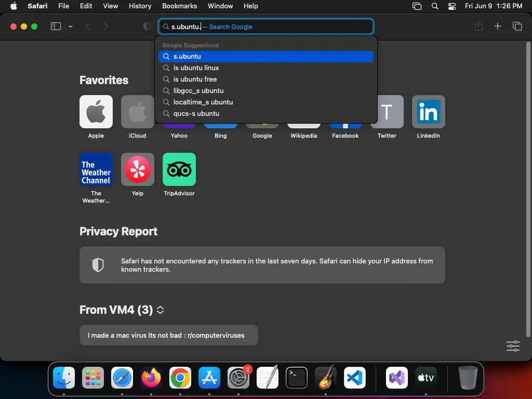532x399 pixels.
Task: Toggle the Safari sidebar button
Action: point(56,26)
